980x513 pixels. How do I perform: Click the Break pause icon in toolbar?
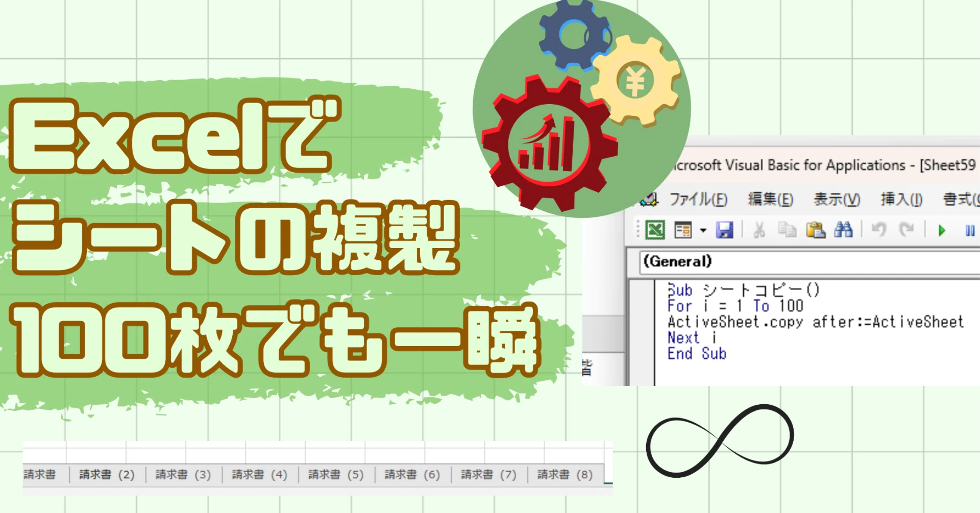click(970, 231)
